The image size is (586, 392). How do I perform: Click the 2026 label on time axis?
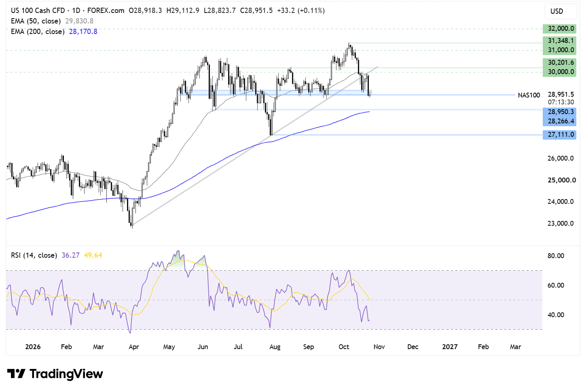coord(33,347)
